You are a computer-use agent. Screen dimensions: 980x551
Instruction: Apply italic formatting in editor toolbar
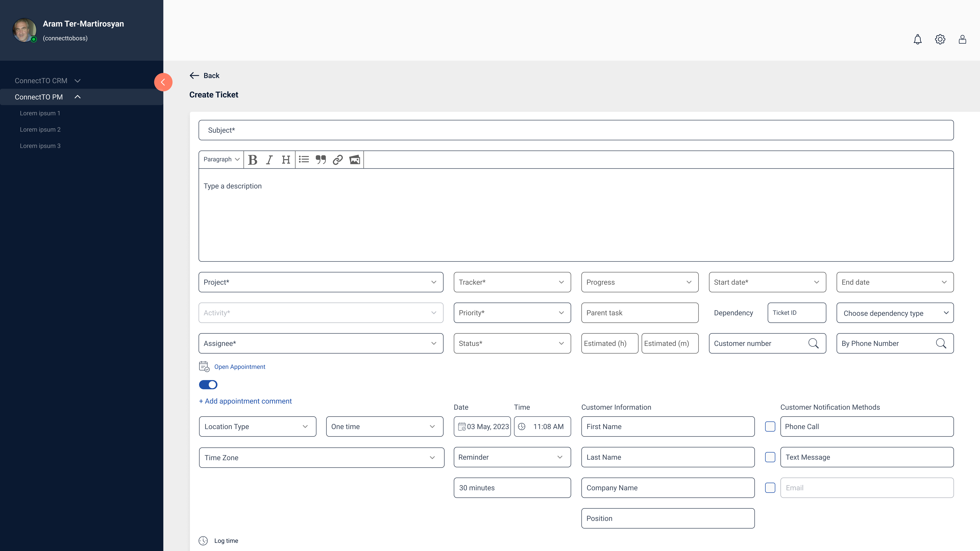point(269,160)
